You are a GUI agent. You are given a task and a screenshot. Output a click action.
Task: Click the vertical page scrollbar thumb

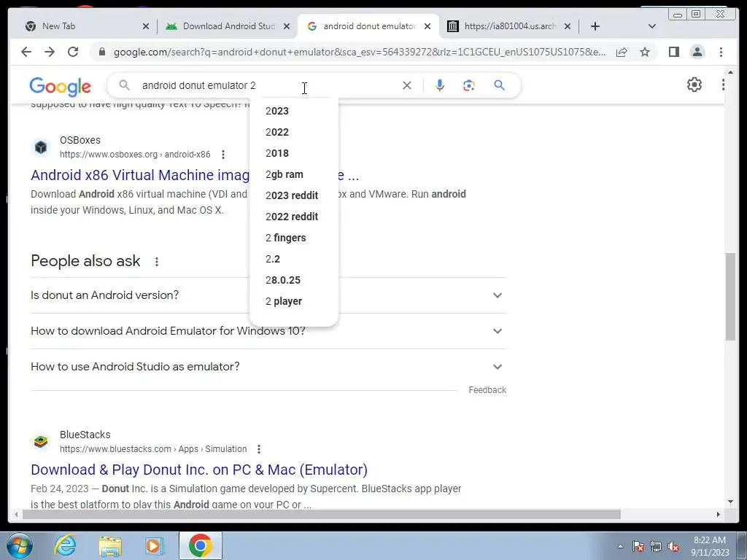pos(730,296)
